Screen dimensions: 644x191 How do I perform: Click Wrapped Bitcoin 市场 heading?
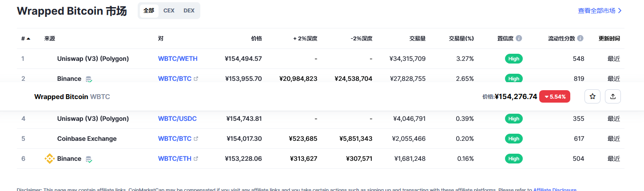pos(72,11)
